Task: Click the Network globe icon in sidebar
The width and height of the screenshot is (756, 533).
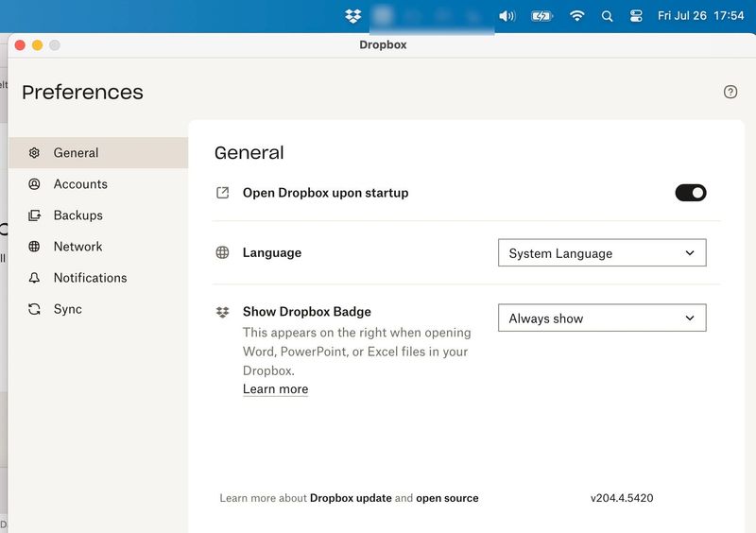Action: 35,247
